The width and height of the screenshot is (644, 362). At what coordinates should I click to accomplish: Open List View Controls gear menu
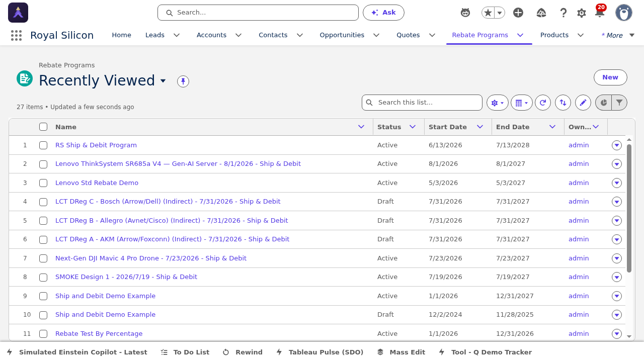tap(498, 103)
